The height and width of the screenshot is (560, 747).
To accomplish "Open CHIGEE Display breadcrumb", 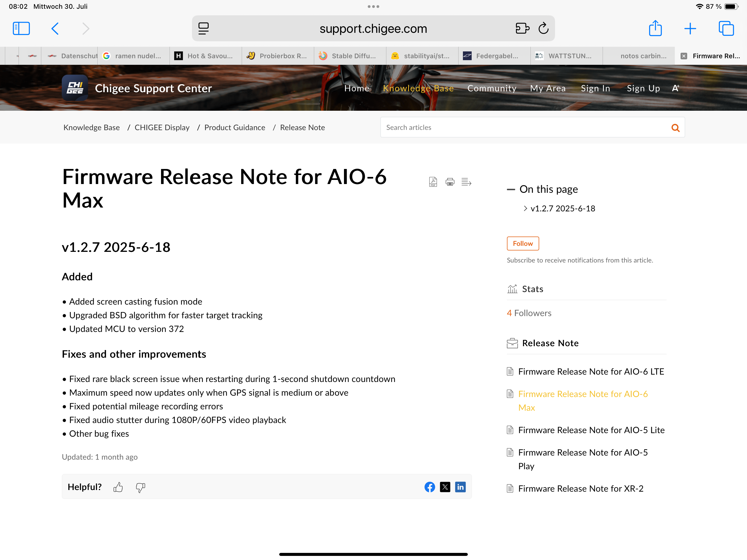I will (162, 127).
